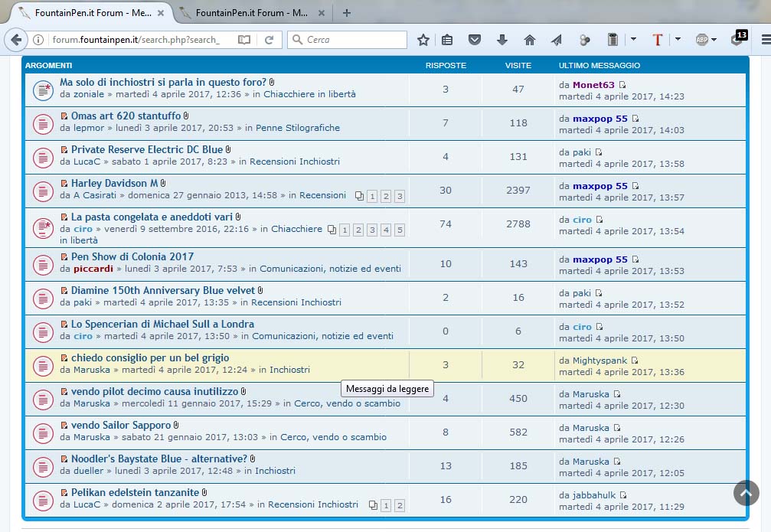Open user profile maxpop 55 for Omas topic
Viewport: 771px width, 532px height.
click(x=599, y=119)
